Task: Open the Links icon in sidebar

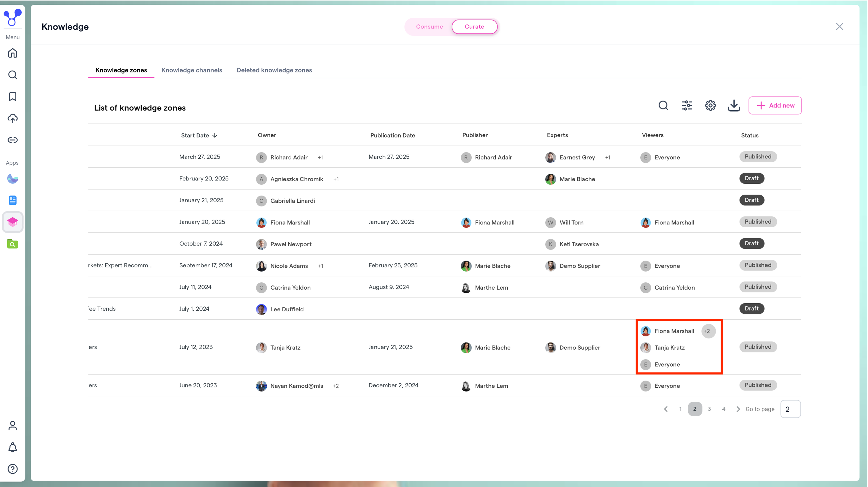Action: 13,140
